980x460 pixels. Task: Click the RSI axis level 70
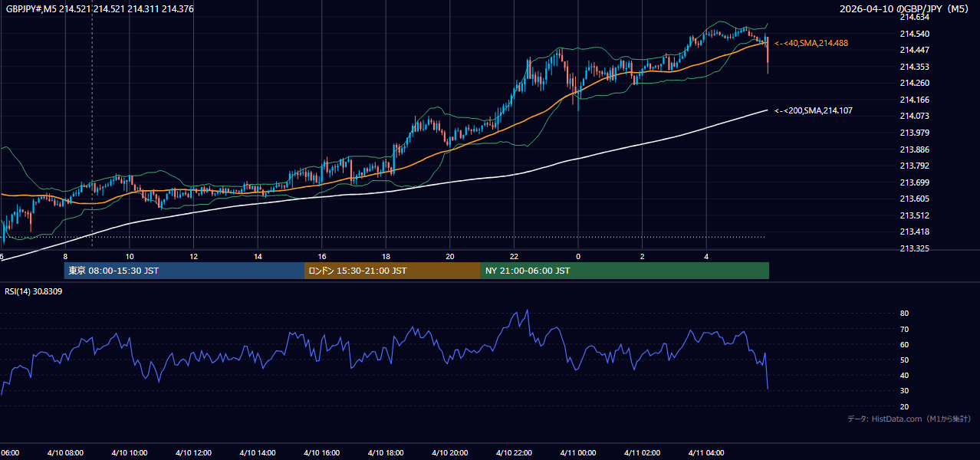pyautogui.click(x=904, y=329)
